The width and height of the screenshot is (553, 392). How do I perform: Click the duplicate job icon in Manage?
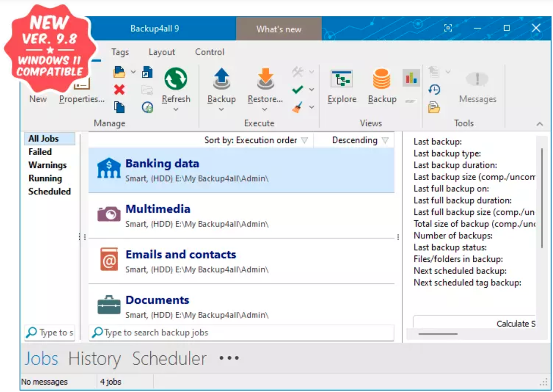[119, 107]
